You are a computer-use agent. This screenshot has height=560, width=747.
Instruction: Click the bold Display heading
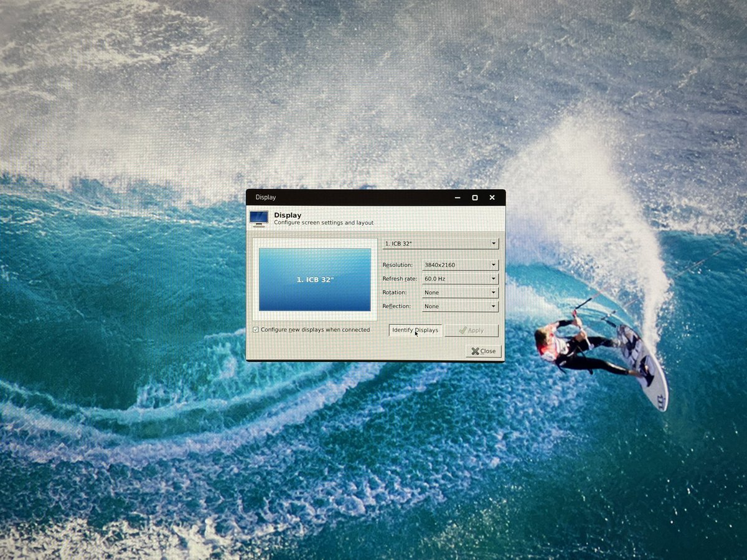[x=288, y=215]
